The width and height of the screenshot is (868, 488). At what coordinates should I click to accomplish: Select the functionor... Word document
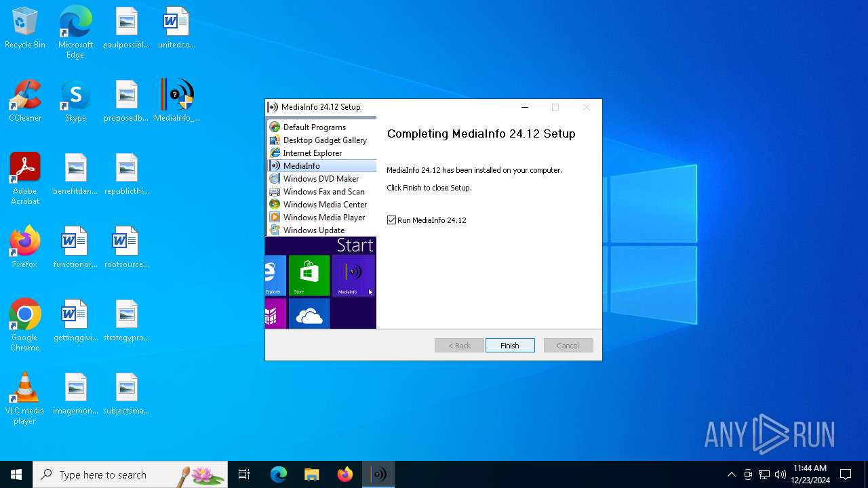[75, 247]
